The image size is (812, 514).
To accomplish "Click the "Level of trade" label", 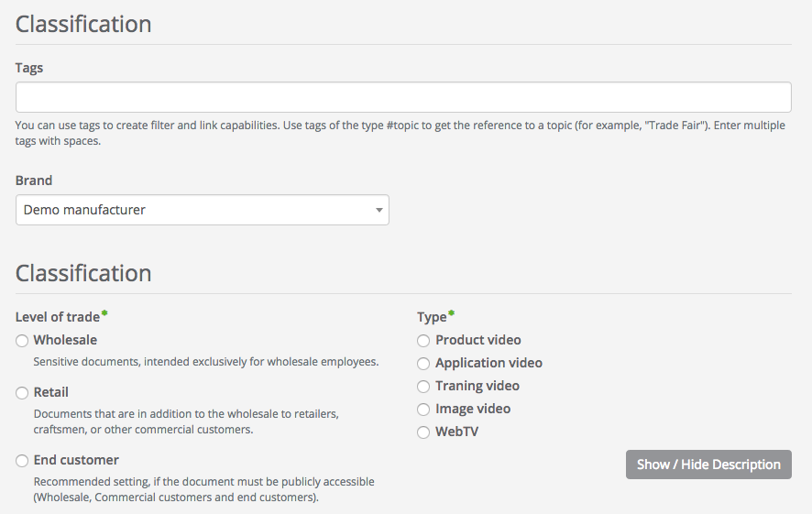I will pos(58,317).
